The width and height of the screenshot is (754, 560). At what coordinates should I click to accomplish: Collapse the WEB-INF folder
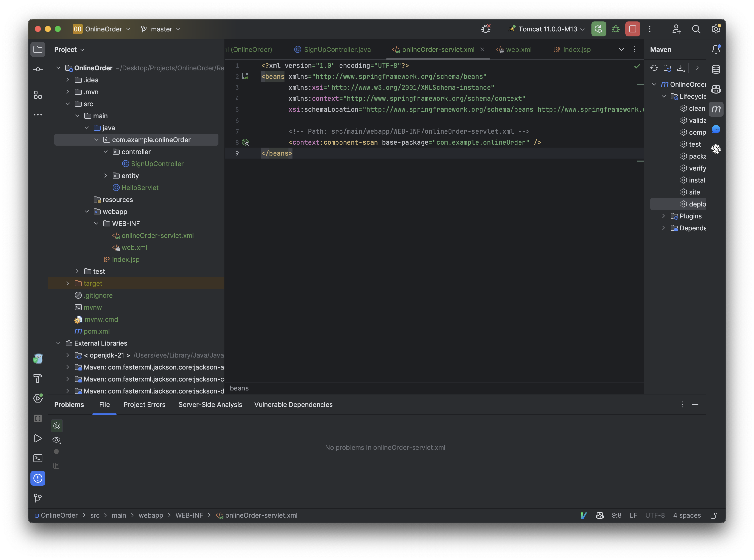[97, 223]
